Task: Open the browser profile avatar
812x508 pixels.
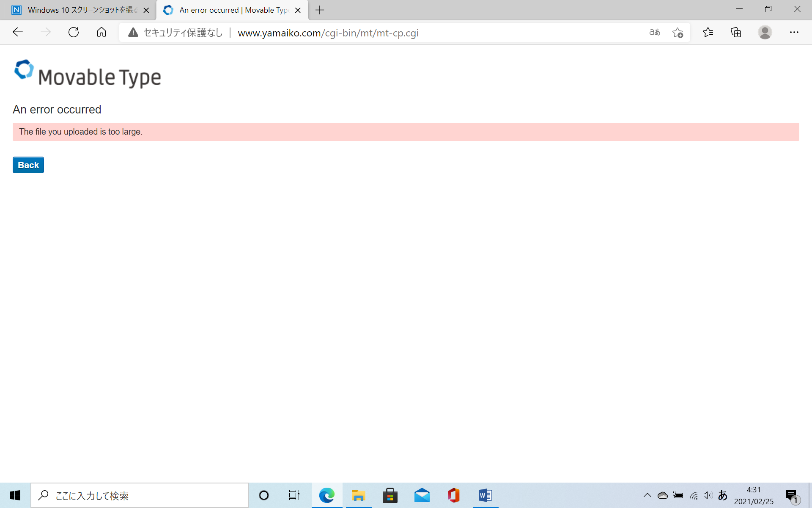Action: click(x=765, y=32)
